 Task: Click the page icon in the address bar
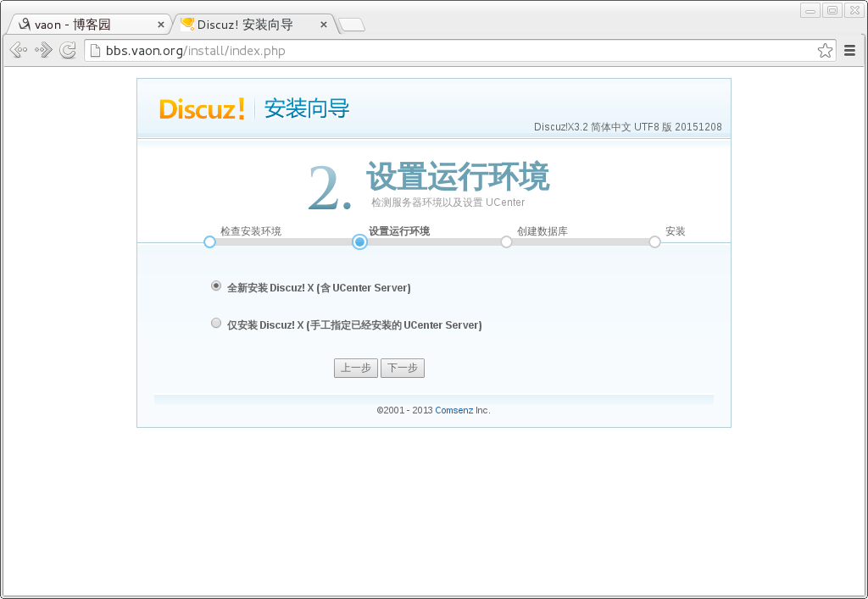(95, 51)
